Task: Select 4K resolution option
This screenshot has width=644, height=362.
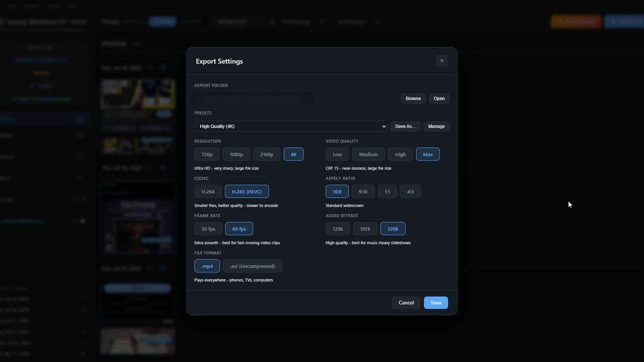Action: pos(293,154)
